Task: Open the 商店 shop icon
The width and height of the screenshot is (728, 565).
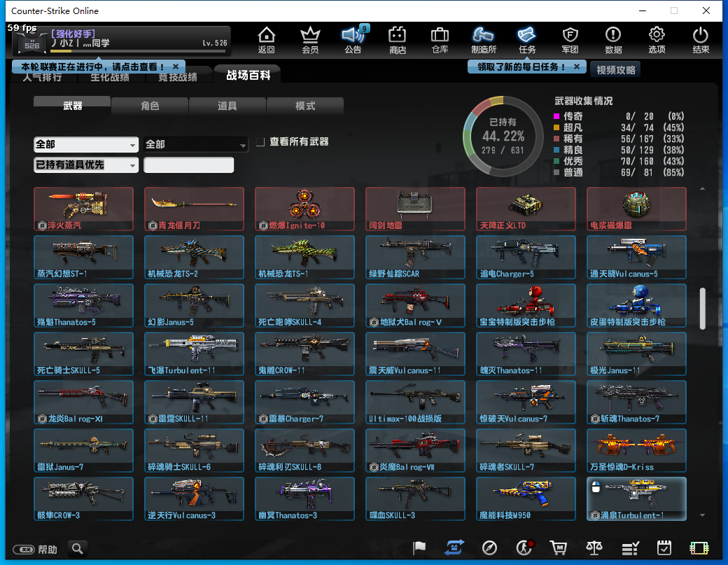Action: click(397, 40)
